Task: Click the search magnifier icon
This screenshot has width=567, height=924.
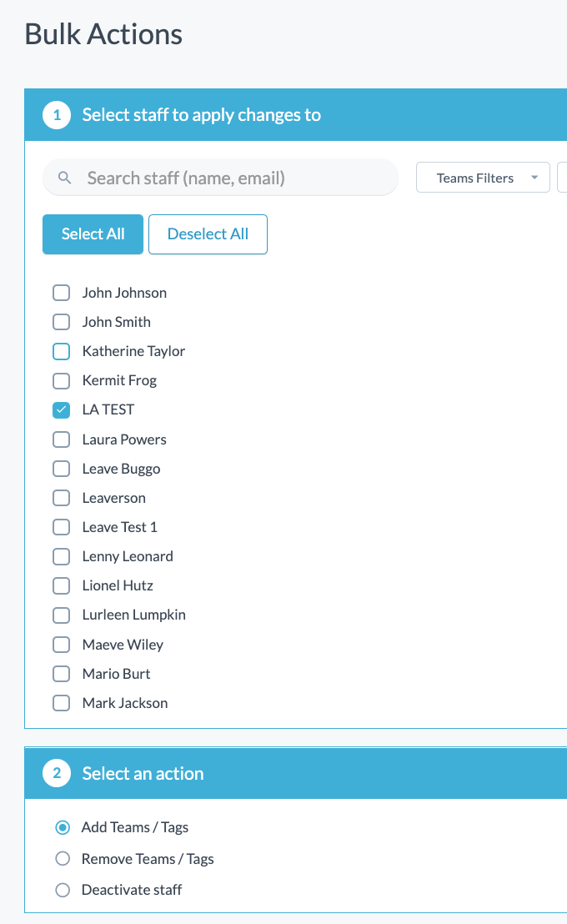Action: (65, 178)
